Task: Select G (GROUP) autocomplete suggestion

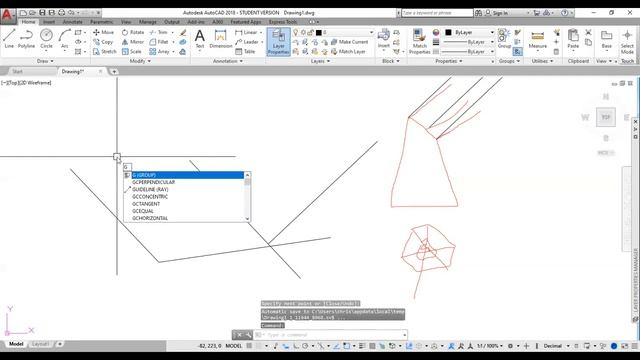Action: [x=184, y=175]
